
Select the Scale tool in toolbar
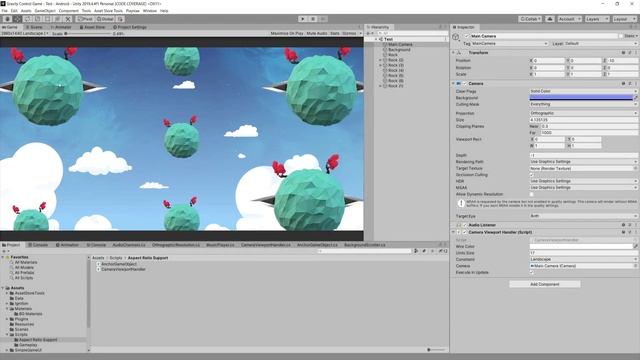[x=38, y=19]
